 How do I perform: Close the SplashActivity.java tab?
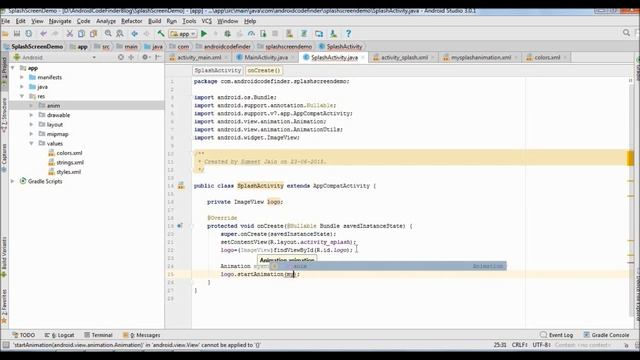[x=362, y=58]
